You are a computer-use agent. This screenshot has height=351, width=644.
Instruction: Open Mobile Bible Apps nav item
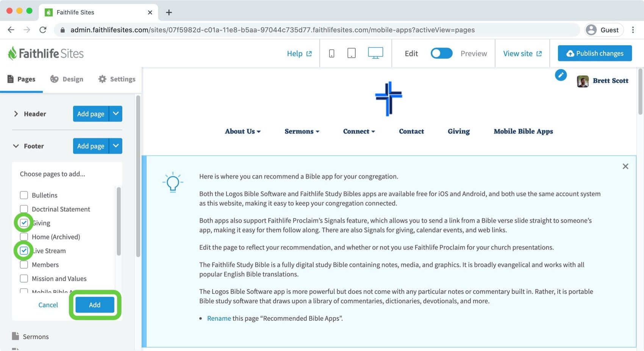point(523,131)
